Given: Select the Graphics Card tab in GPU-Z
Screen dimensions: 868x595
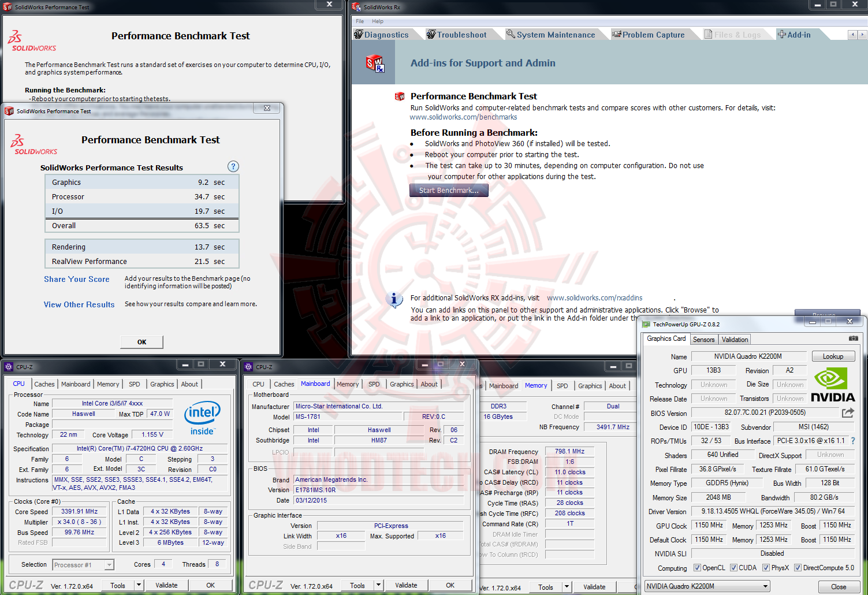Looking at the screenshot, I should (666, 339).
